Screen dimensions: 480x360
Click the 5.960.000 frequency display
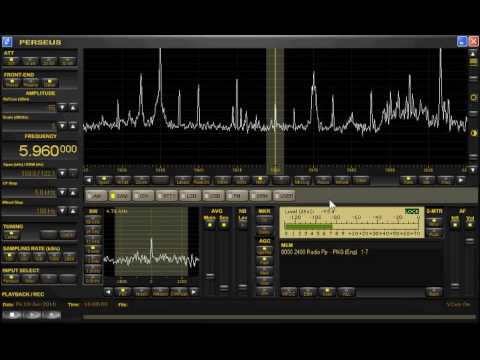coord(48,151)
